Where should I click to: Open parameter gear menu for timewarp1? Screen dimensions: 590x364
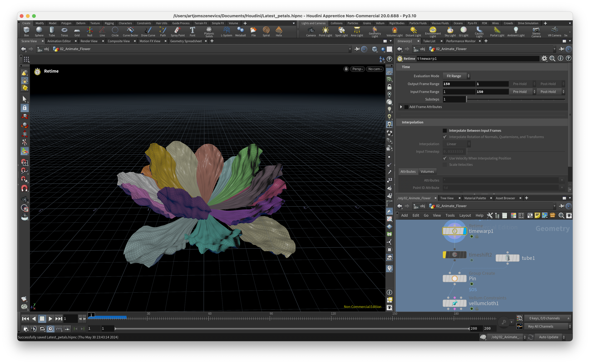tap(544, 59)
